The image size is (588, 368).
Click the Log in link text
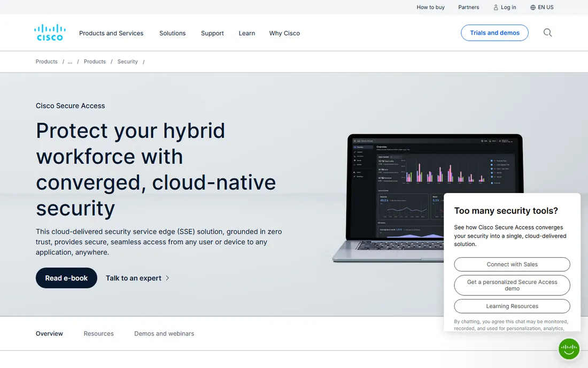(x=508, y=7)
